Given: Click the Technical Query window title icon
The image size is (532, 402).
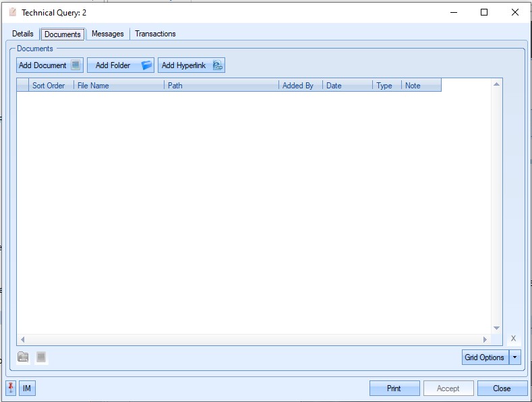Looking at the screenshot, I should 13,13.
